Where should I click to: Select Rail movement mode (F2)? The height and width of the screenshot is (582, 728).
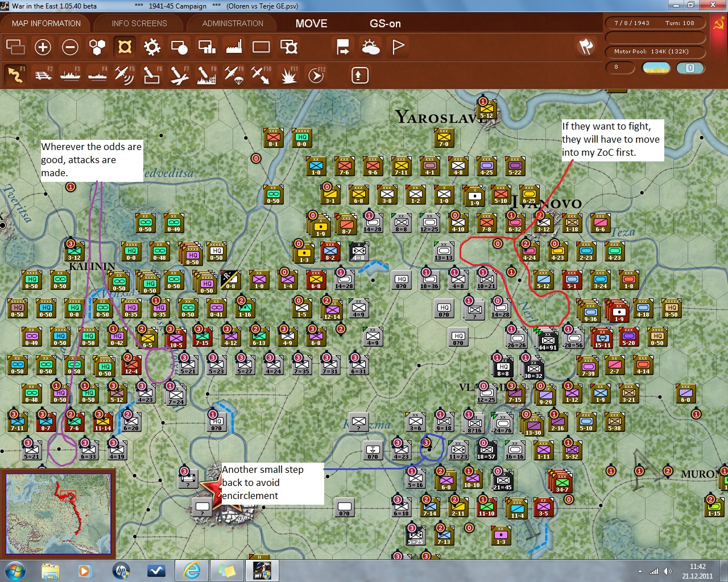coord(43,74)
